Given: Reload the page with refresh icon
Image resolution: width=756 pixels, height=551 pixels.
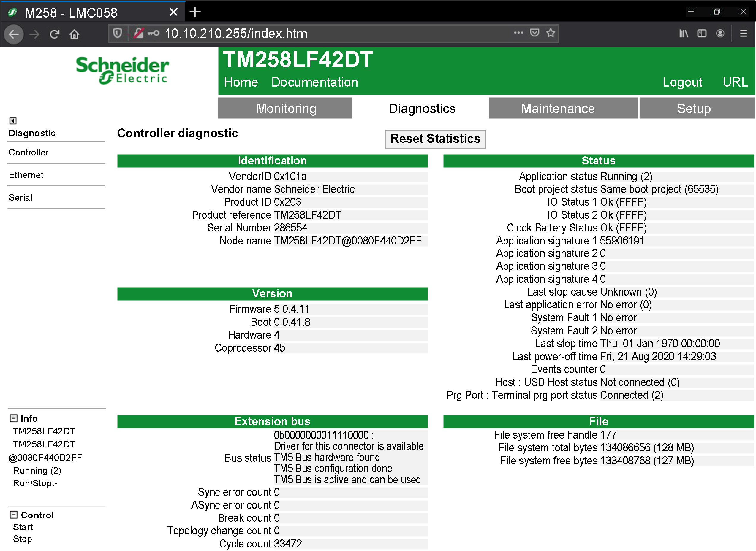Looking at the screenshot, I should click(54, 34).
